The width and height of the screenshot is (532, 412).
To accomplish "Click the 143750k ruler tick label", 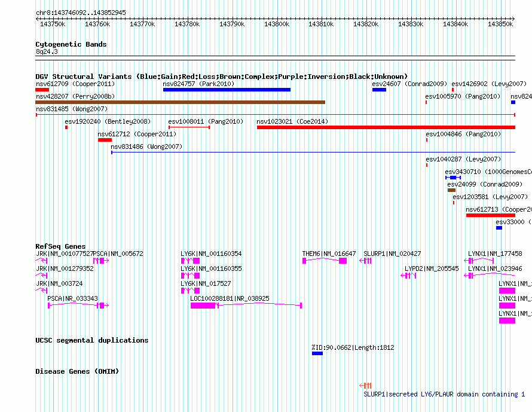I will (53, 24).
